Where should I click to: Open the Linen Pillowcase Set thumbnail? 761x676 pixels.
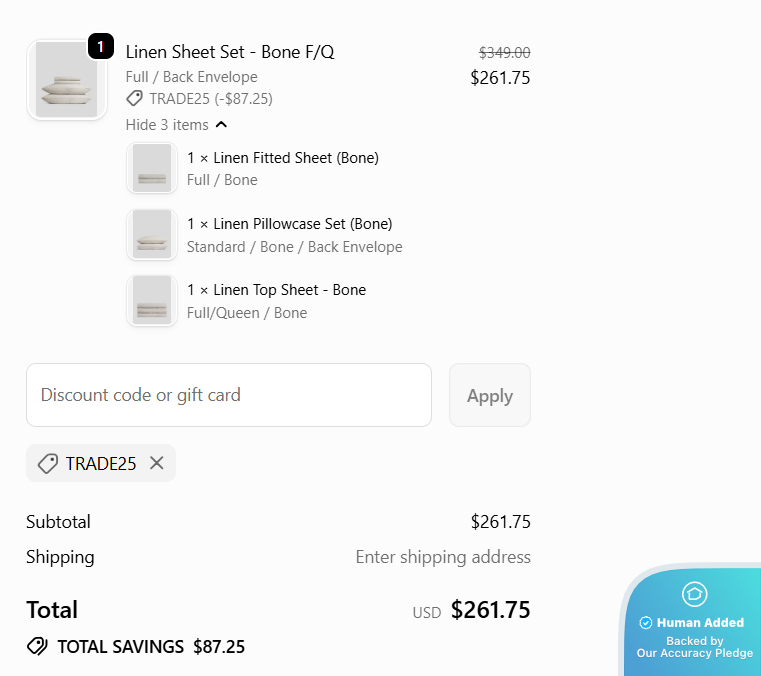point(152,234)
